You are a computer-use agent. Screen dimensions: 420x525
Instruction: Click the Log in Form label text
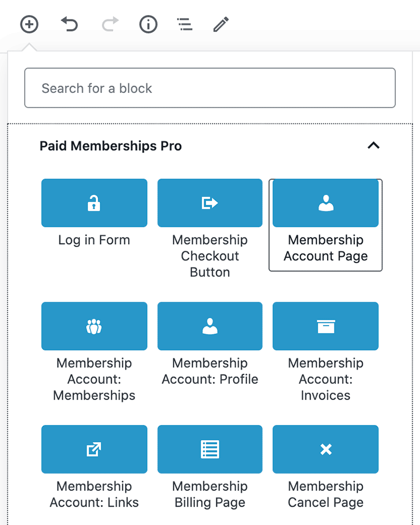[x=94, y=240]
